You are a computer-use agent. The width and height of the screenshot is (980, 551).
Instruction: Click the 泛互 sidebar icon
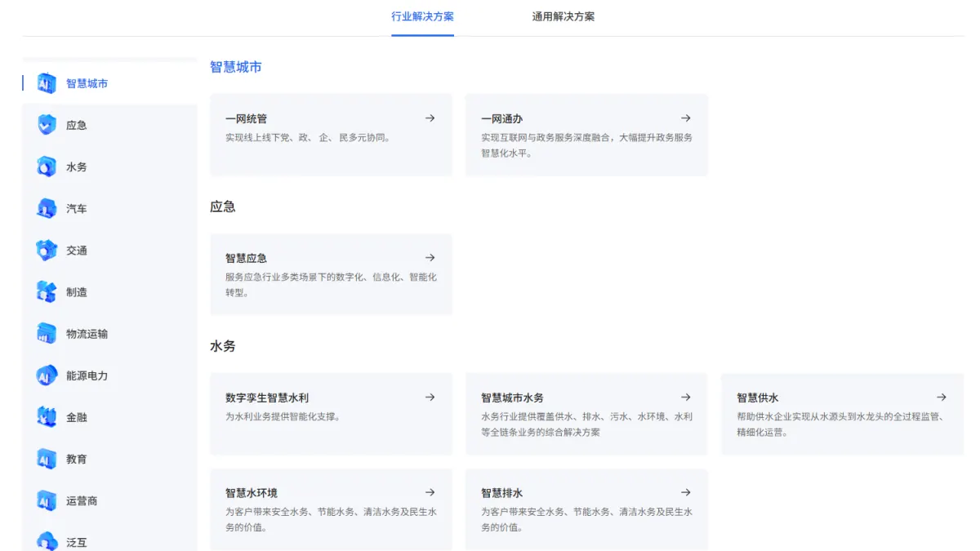click(47, 541)
